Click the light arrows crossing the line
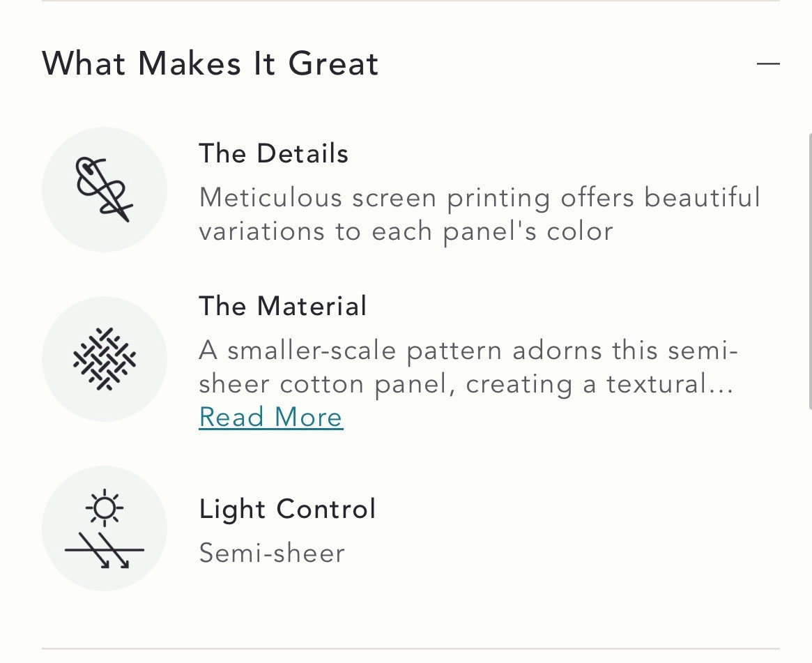Viewport: 812px width, 663px height. tap(105, 551)
